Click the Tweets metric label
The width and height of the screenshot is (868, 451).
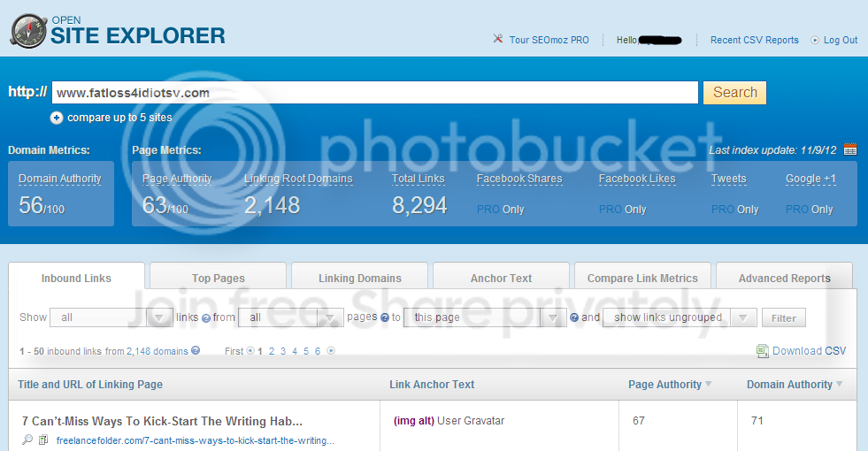coord(728,178)
